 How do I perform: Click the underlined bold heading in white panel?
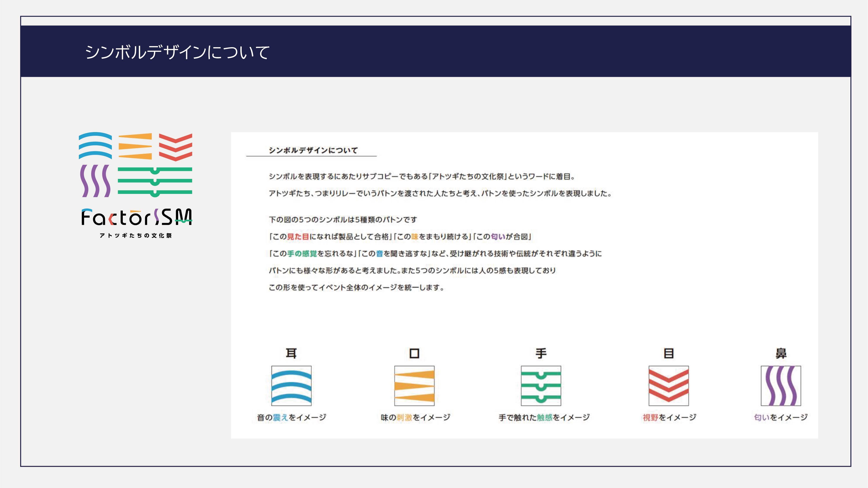coord(313,150)
